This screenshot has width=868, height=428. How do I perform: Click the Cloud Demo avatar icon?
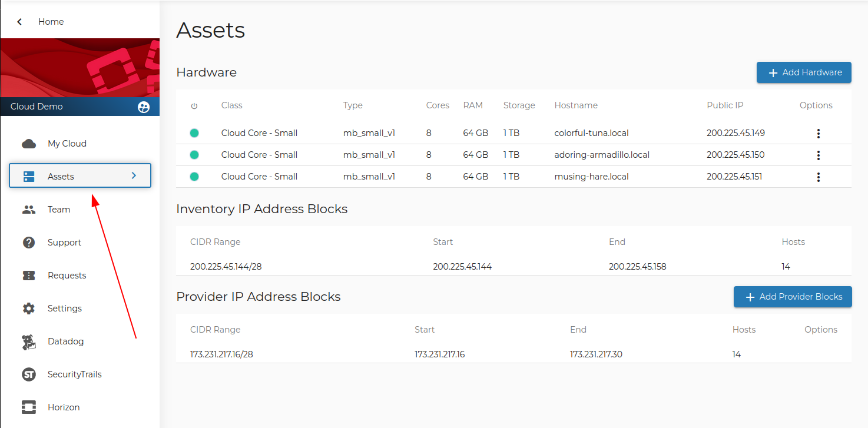click(x=144, y=107)
